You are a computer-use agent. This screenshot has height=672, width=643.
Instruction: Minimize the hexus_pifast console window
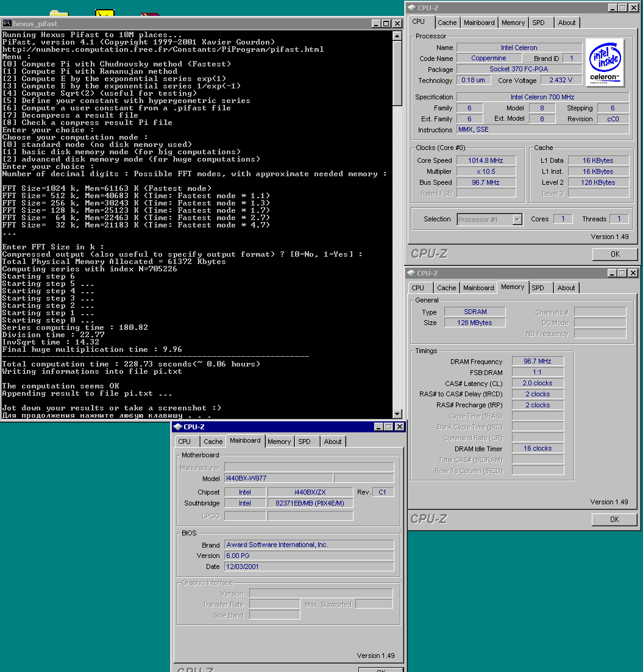(376, 24)
